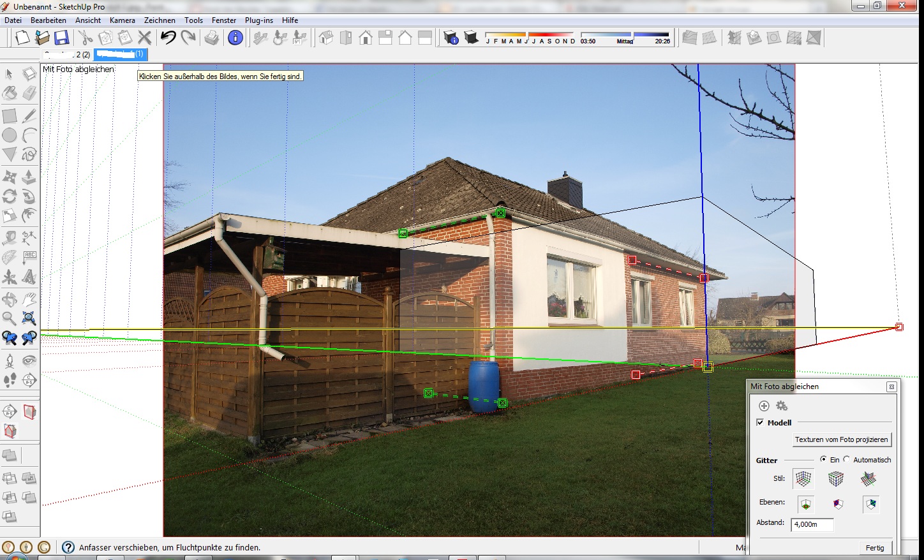924x560 pixels.
Task: Toggle green/red Ebenen plane
Action: [806, 504]
